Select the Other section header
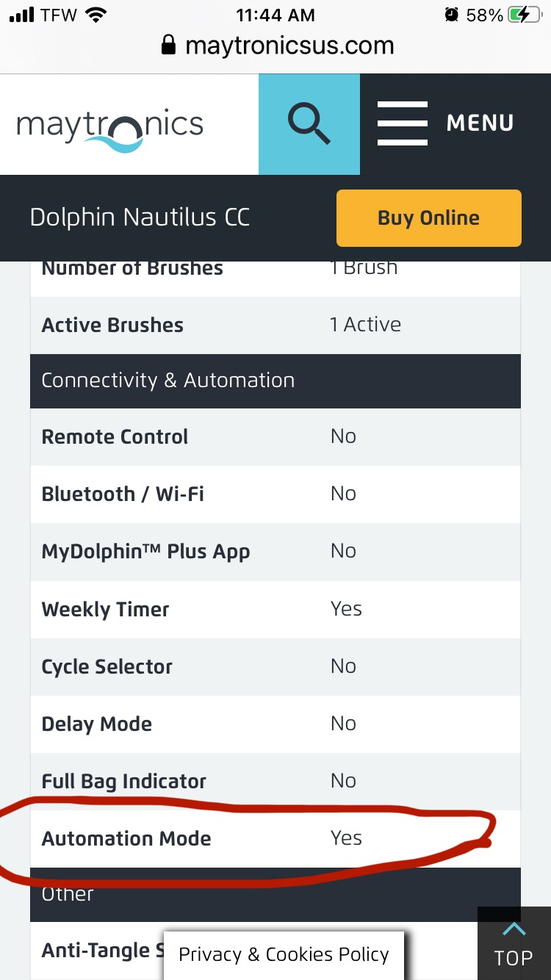This screenshot has width=551, height=980. coord(275,895)
